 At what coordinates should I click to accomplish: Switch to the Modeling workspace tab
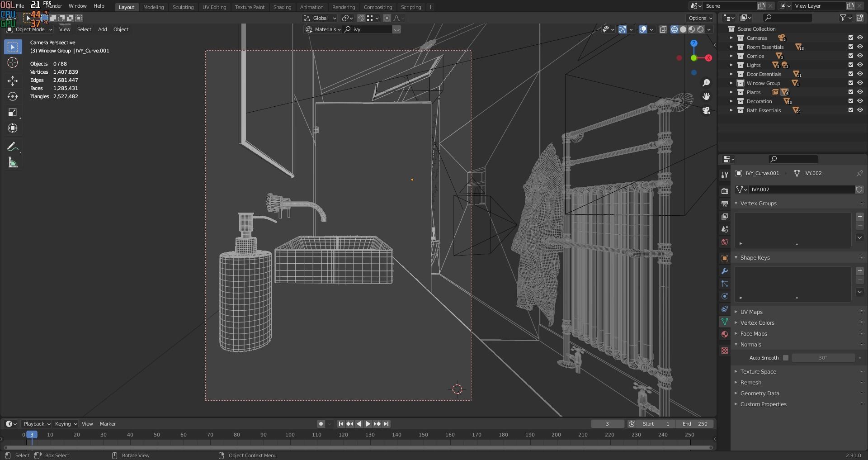[x=153, y=7]
